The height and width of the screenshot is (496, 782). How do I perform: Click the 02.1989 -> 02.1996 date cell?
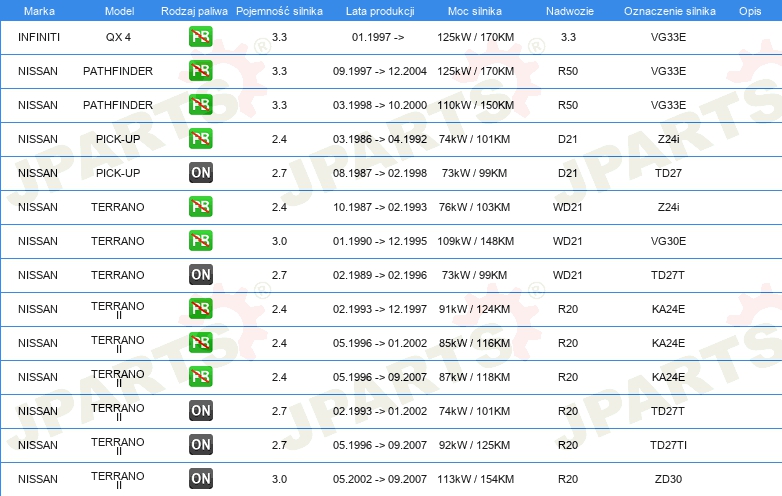click(x=380, y=275)
